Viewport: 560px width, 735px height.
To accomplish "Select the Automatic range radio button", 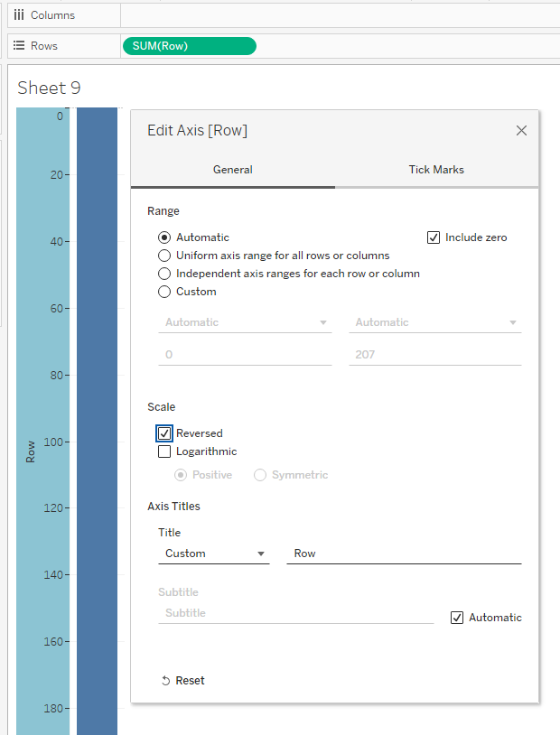I will coord(164,237).
